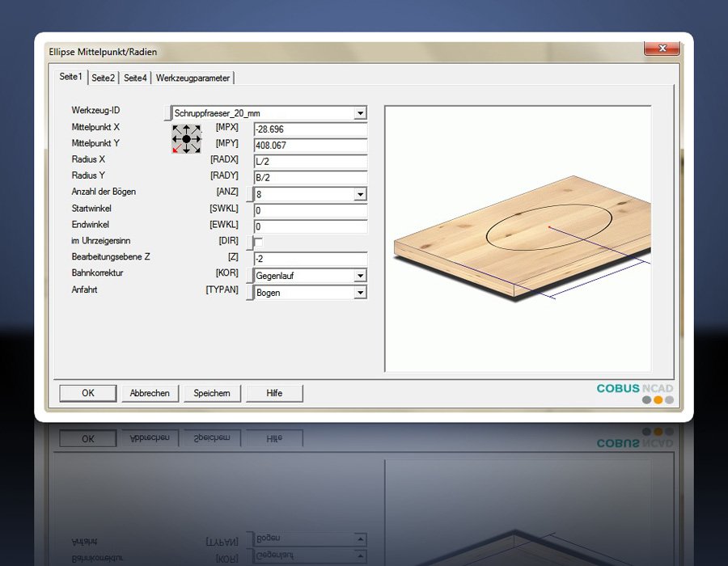Select the top-right reference point arrow
The width and height of the screenshot is (728, 566).
[197, 129]
